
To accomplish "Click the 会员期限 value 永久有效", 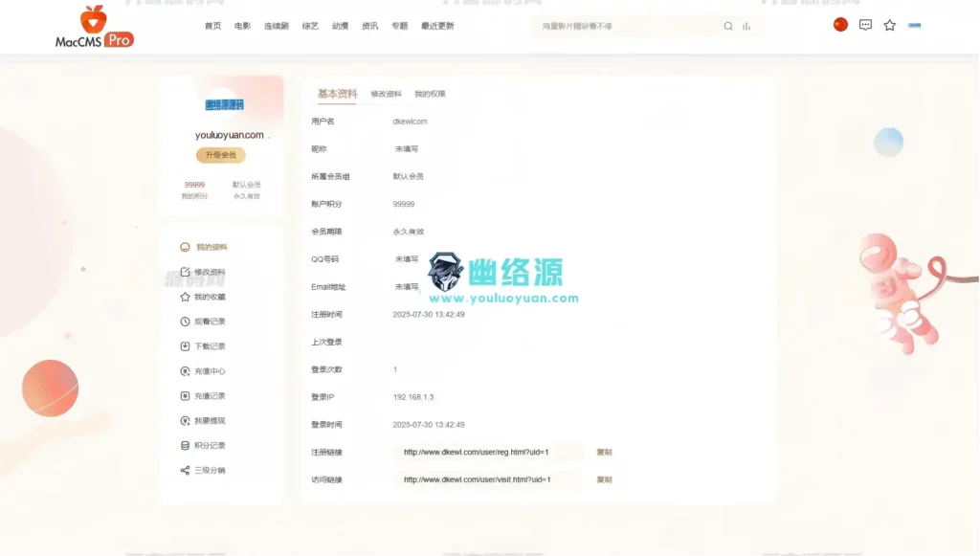I will 408,232.
